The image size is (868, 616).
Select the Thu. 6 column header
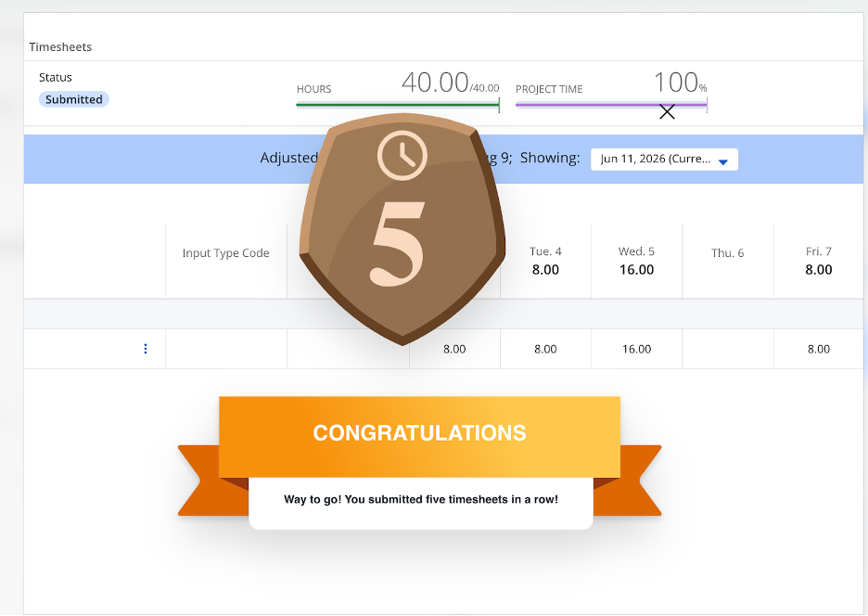click(x=728, y=261)
